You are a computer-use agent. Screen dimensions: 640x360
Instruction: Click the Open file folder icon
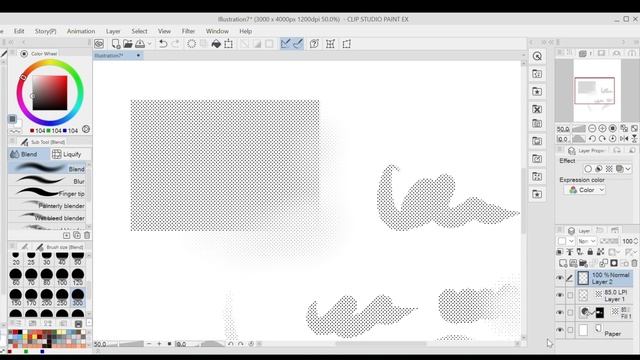tap(128, 44)
